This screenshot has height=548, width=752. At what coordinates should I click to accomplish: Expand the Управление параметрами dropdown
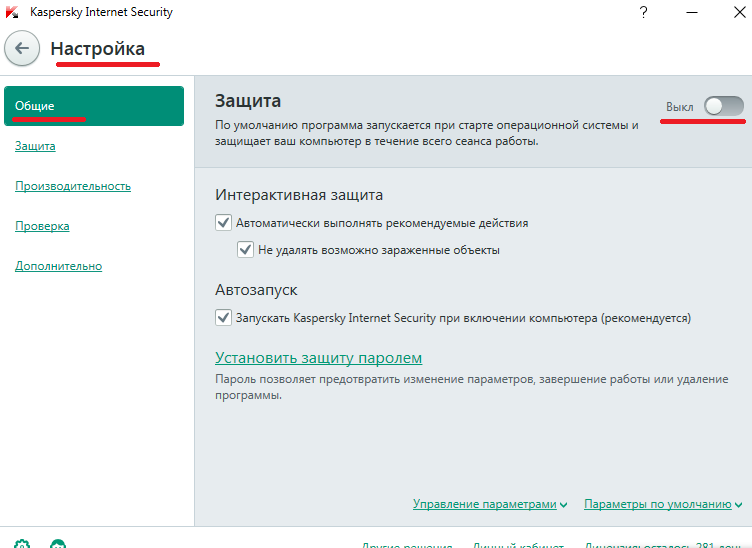490,505
